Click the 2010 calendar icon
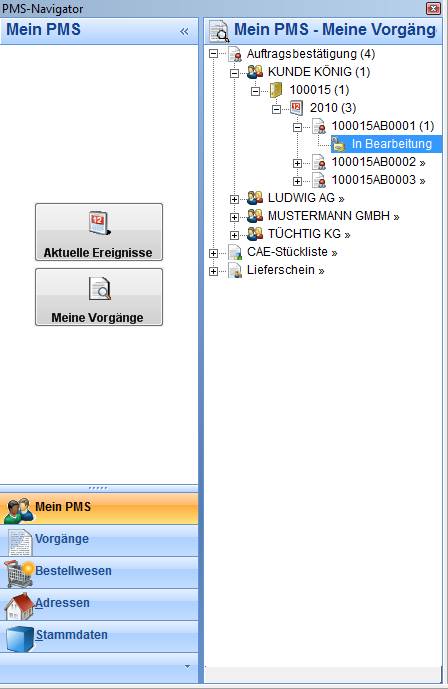The height and width of the screenshot is (689, 448). pyautogui.click(x=296, y=108)
